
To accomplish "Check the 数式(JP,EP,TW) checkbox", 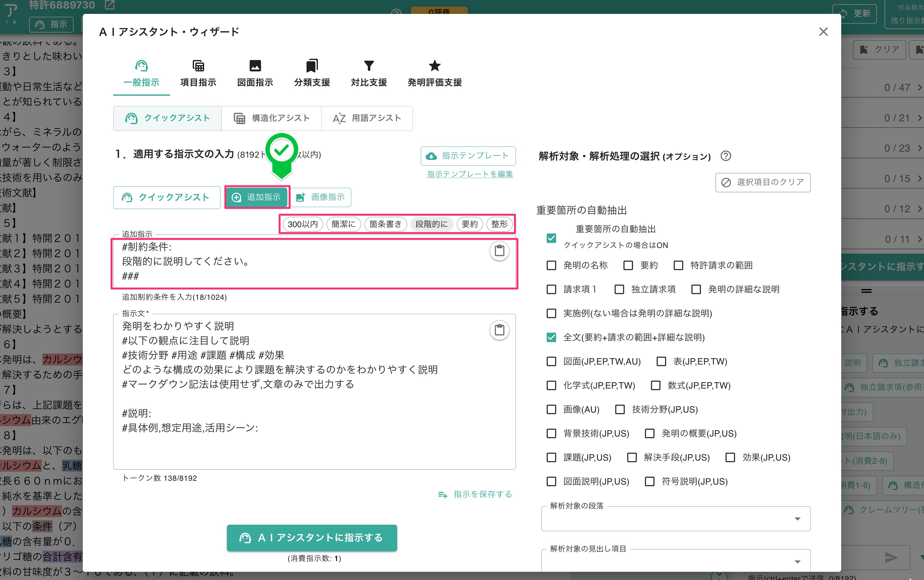I will point(655,385).
